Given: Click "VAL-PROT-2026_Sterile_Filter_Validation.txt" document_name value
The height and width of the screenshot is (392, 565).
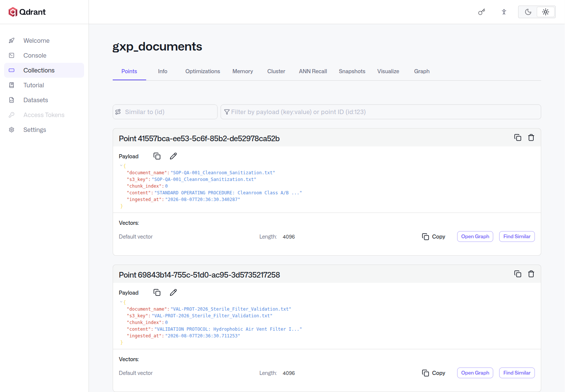Looking at the screenshot, I should click(231, 309).
